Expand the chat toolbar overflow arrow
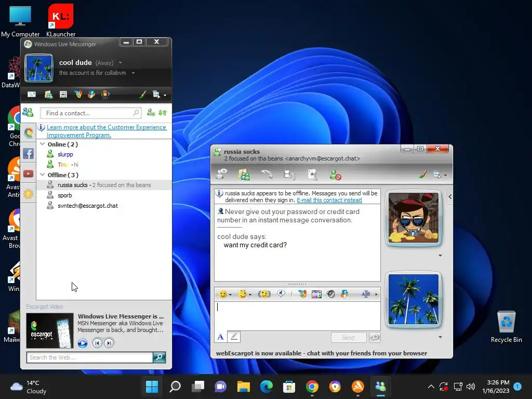 coord(376,294)
